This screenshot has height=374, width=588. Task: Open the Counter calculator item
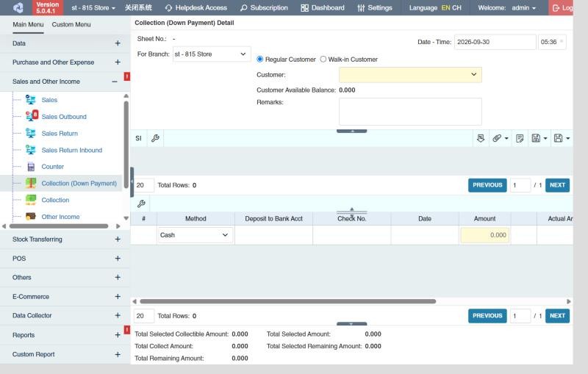coord(52,166)
